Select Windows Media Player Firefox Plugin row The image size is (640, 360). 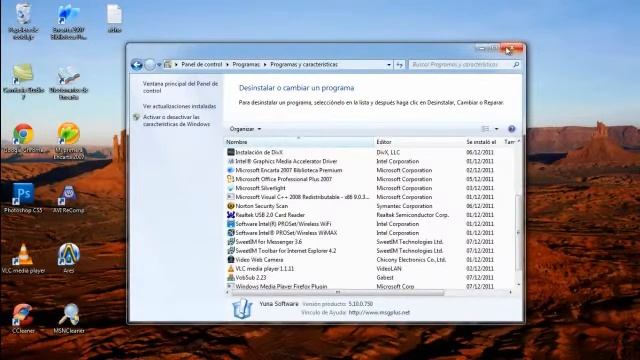tap(369, 286)
